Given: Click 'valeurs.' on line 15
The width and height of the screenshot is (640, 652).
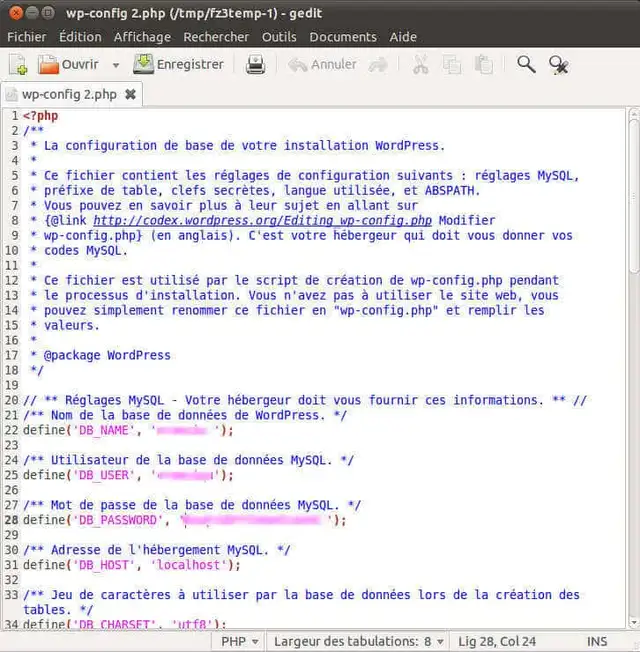Looking at the screenshot, I should tap(72, 326).
